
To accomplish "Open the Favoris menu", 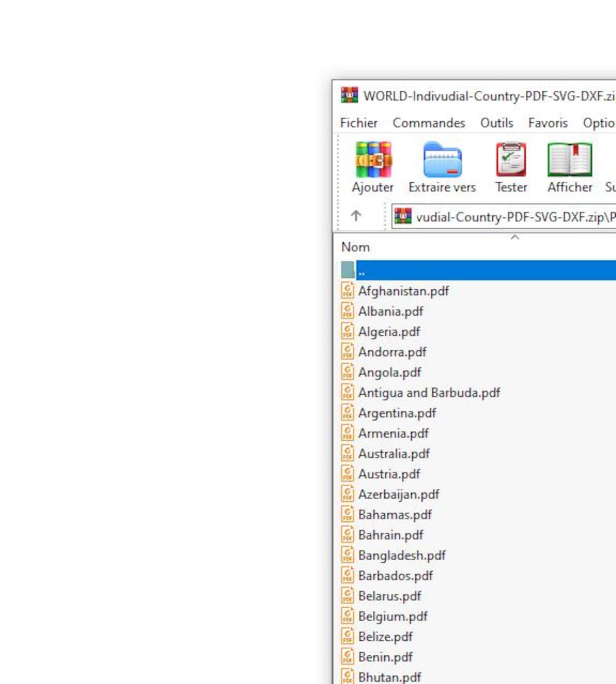I will pyautogui.click(x=548, y=123).
